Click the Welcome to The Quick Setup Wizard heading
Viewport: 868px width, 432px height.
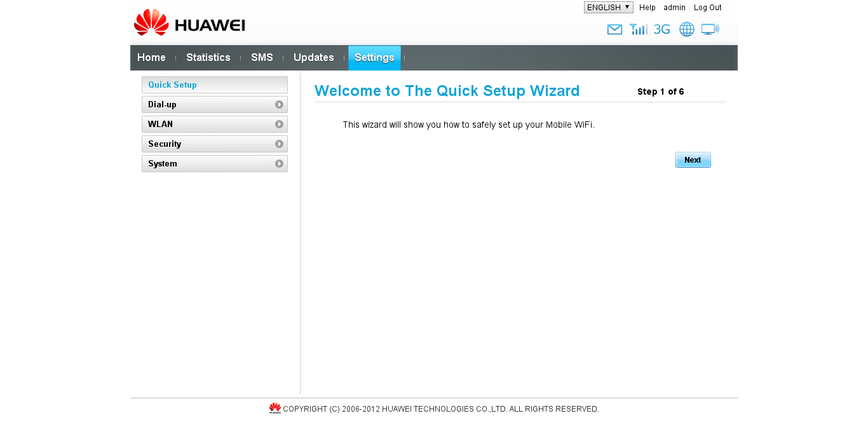[x=447, y=91]
